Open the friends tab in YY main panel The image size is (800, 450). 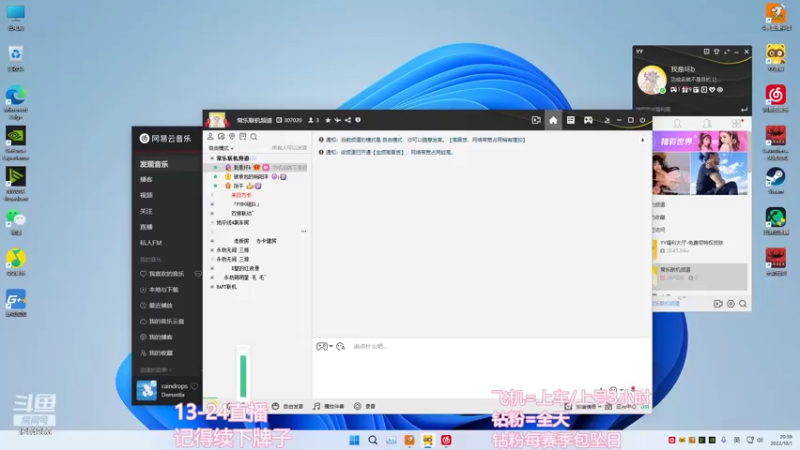click(x=677, y=124)
